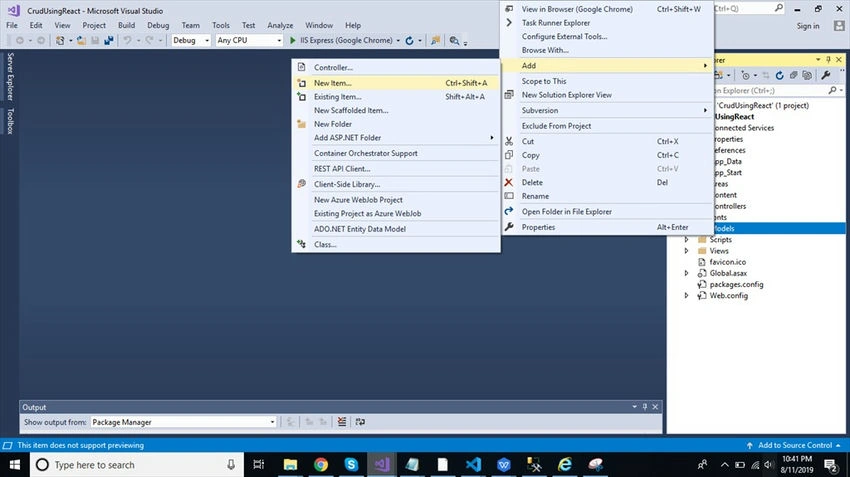Select Properties in the context menu

tap(607, 227)
